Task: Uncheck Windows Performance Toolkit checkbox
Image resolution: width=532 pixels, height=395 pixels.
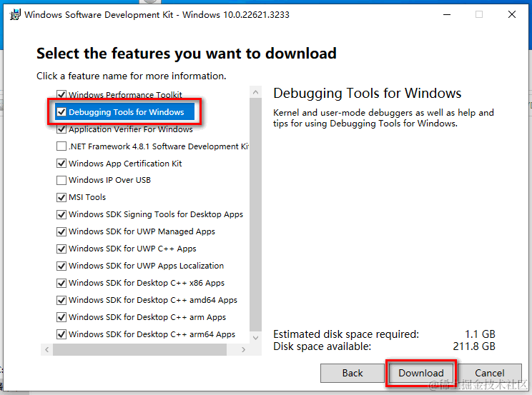Action: 61,94
